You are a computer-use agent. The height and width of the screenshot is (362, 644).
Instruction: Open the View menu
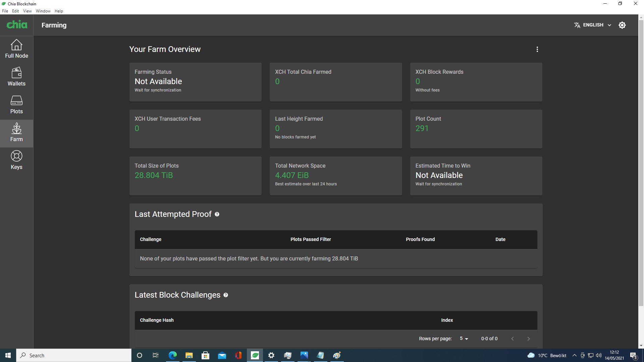pyautogui.click(x=27, y=11)
